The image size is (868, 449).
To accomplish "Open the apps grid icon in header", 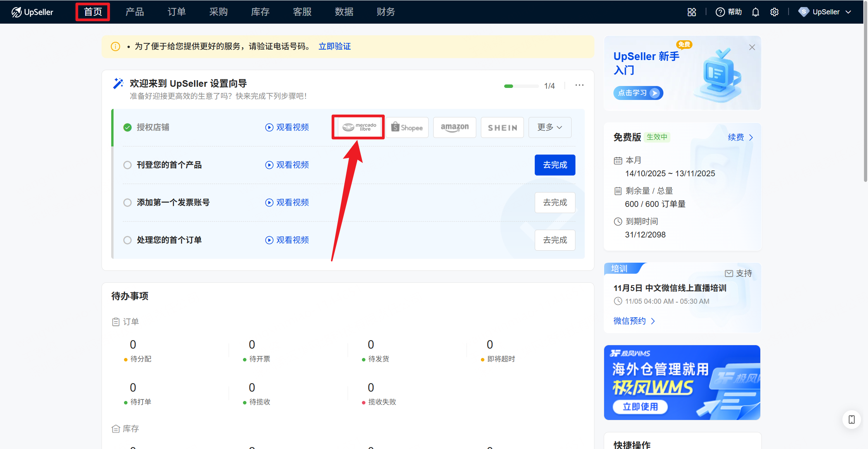I will (x=692, y=12).
